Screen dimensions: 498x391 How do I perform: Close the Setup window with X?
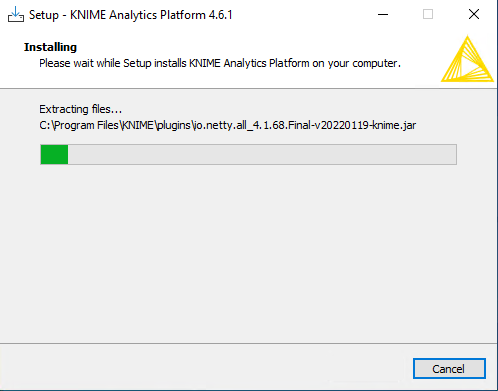tap(474, 15)
